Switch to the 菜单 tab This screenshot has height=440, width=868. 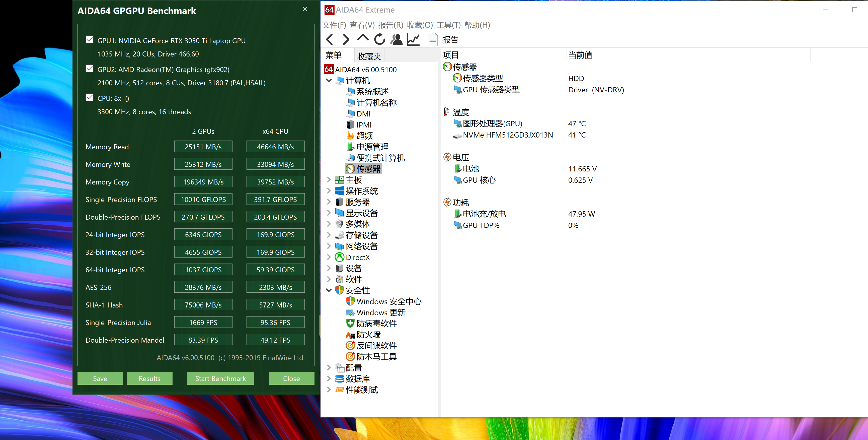pos(334,55)
